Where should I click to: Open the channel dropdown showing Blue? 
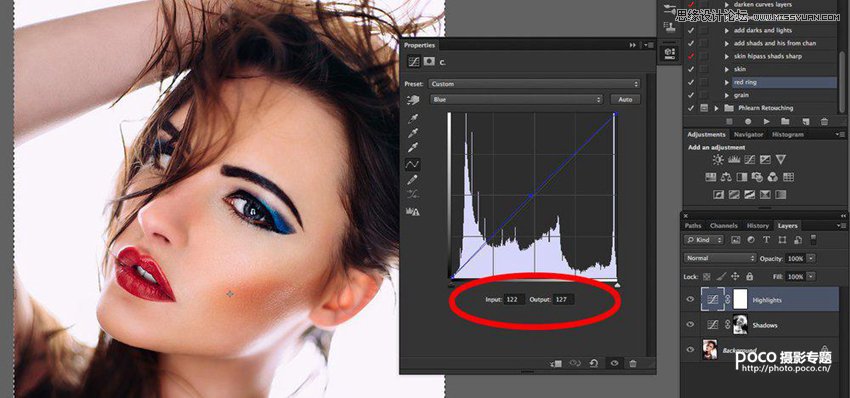click(x=516, y=100)
